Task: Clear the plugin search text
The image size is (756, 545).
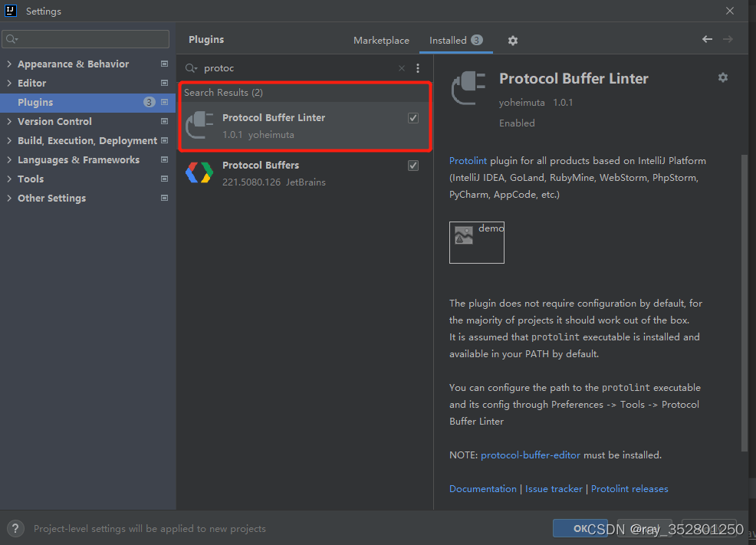Action: 402,68
